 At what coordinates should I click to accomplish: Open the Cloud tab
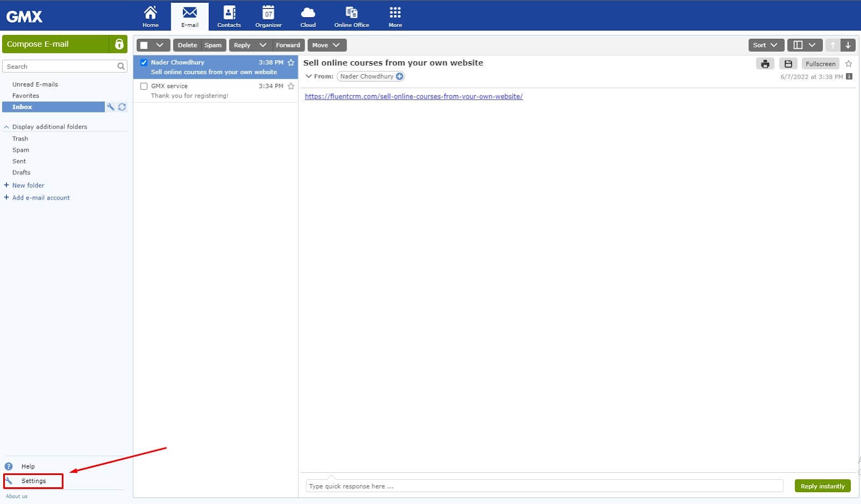[x=308, y=16]
